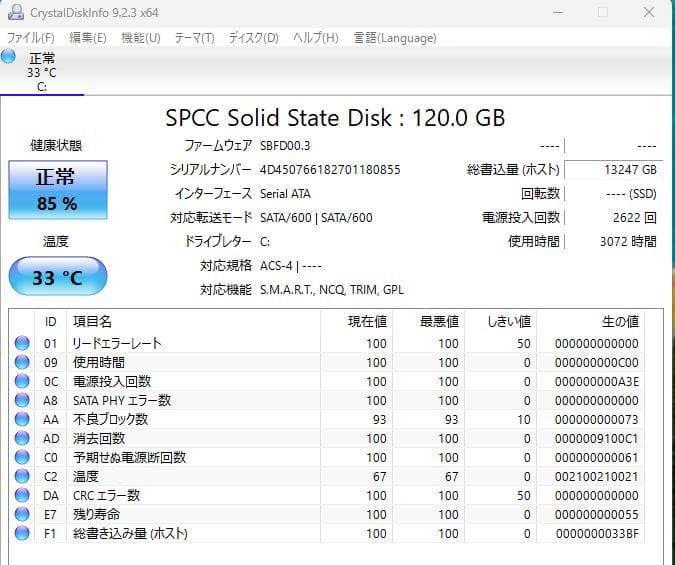Click raw value 0000009100C1
The height and width of the screenshot is (565, 675).
coord(597,438)
